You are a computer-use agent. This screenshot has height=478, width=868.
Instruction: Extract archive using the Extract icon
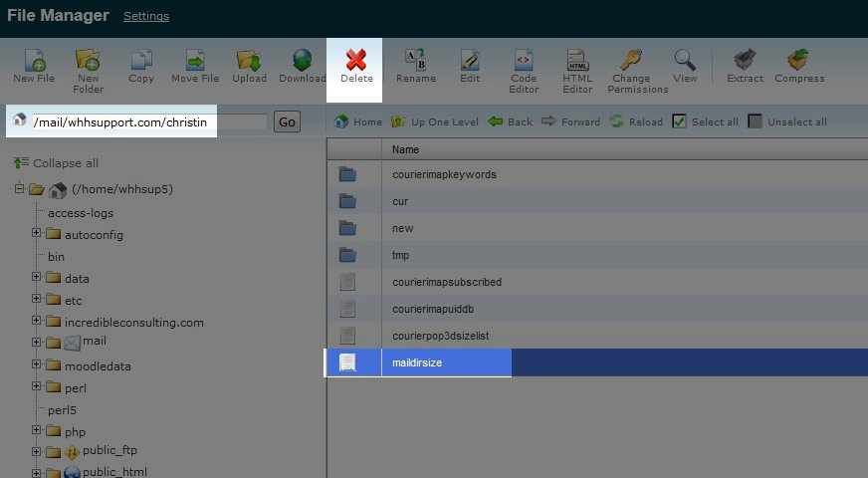coord(745,60)
